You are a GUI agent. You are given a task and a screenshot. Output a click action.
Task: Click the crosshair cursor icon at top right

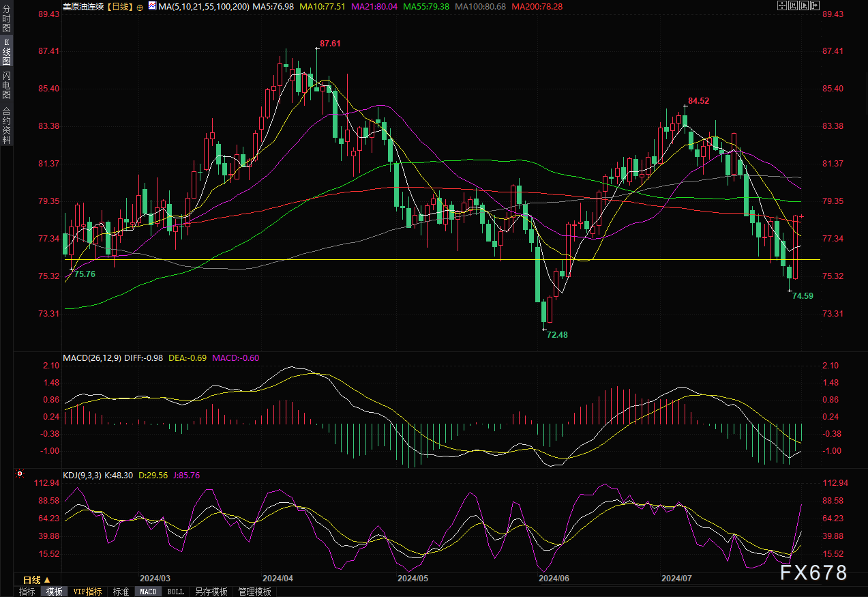782,6
